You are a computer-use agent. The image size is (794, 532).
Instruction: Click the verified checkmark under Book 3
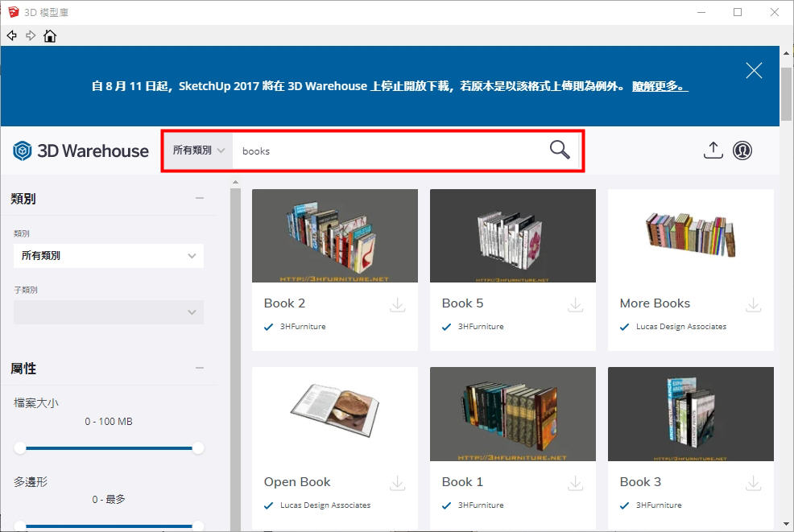pos(624,505)
